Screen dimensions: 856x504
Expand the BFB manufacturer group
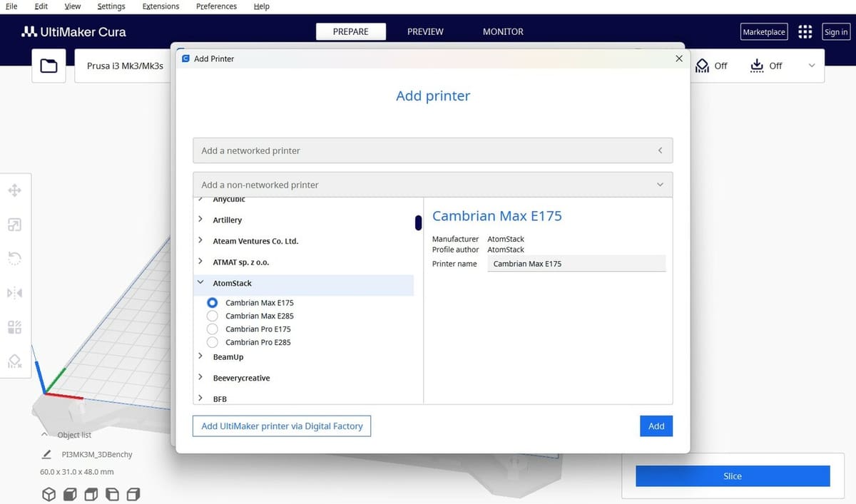click(200, 398)
